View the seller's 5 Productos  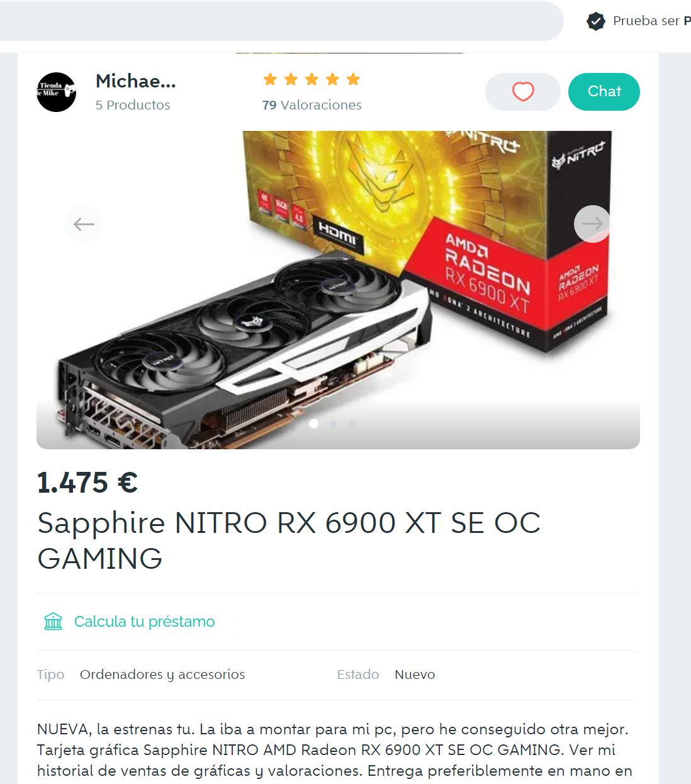coord(133,105)
